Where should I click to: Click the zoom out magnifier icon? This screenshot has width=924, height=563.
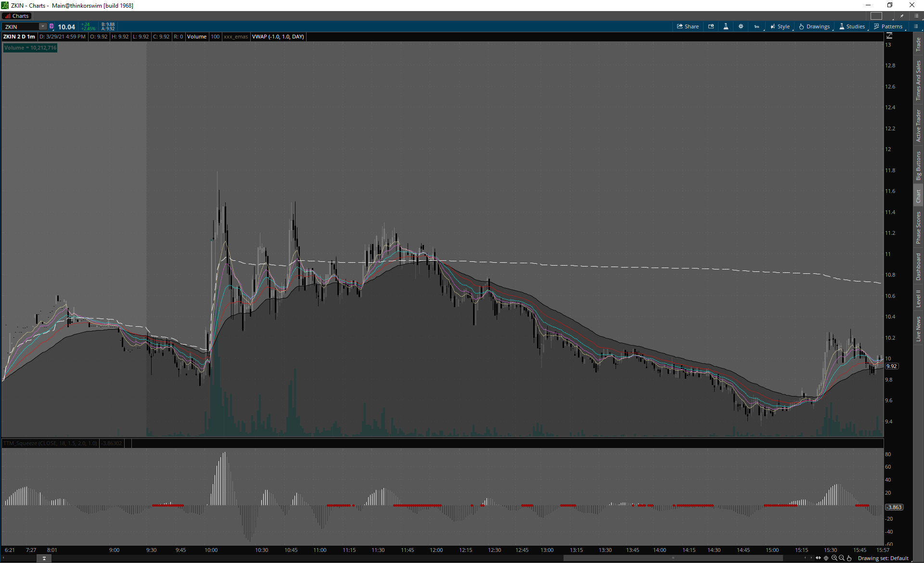tap(842, 558)
